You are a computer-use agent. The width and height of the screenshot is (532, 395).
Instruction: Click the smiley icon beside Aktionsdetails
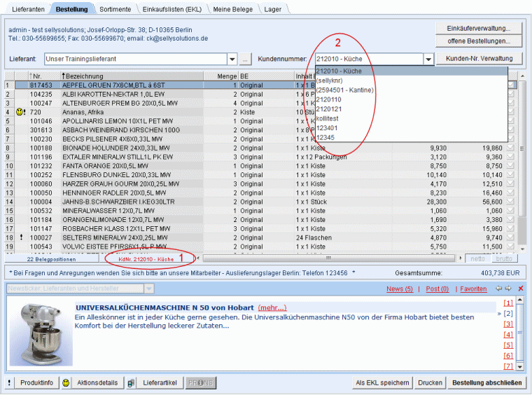click(66, 383)
